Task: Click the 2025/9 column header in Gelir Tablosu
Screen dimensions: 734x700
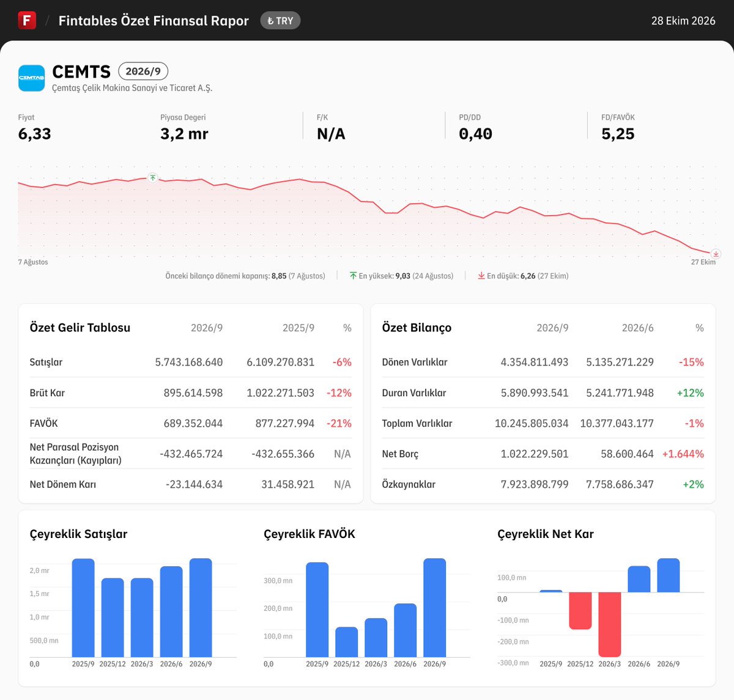Action: [298, 328]
